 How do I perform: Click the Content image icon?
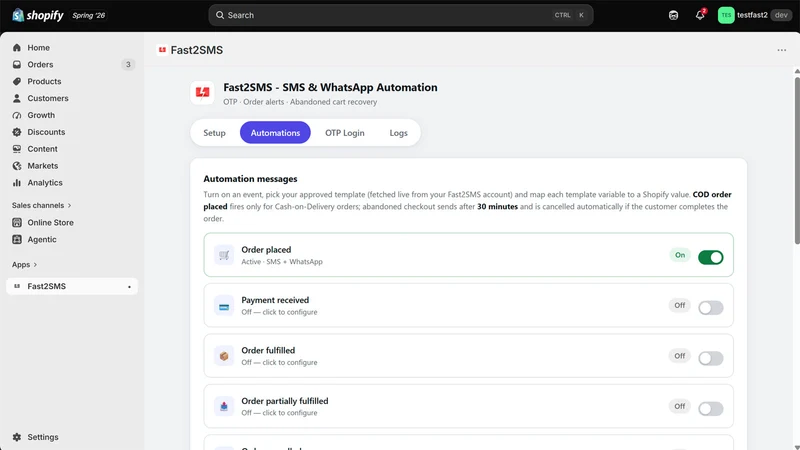tap(17, 149)
